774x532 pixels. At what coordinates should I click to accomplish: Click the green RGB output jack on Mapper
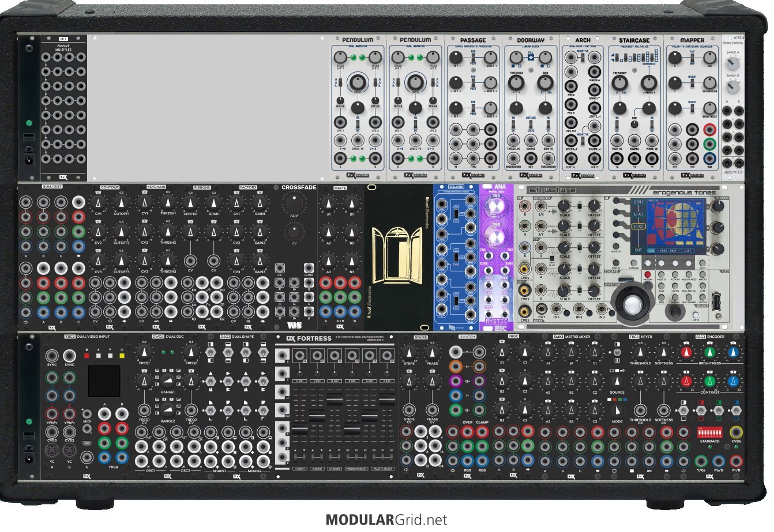point(709,144)
